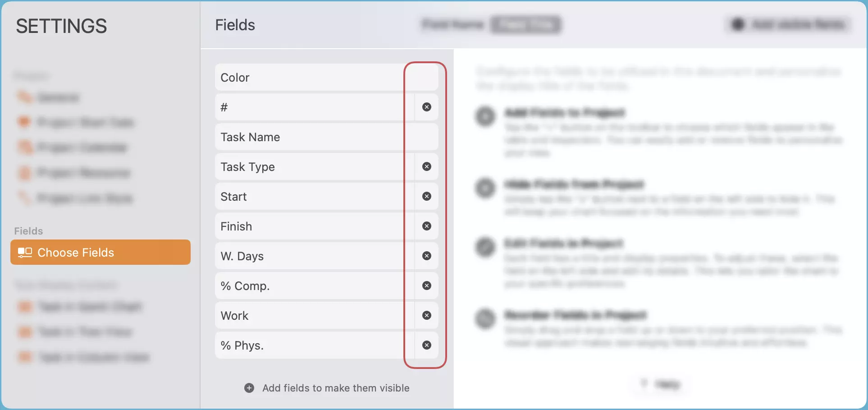Open the Choose Fields settings section

tap(100, 252)
